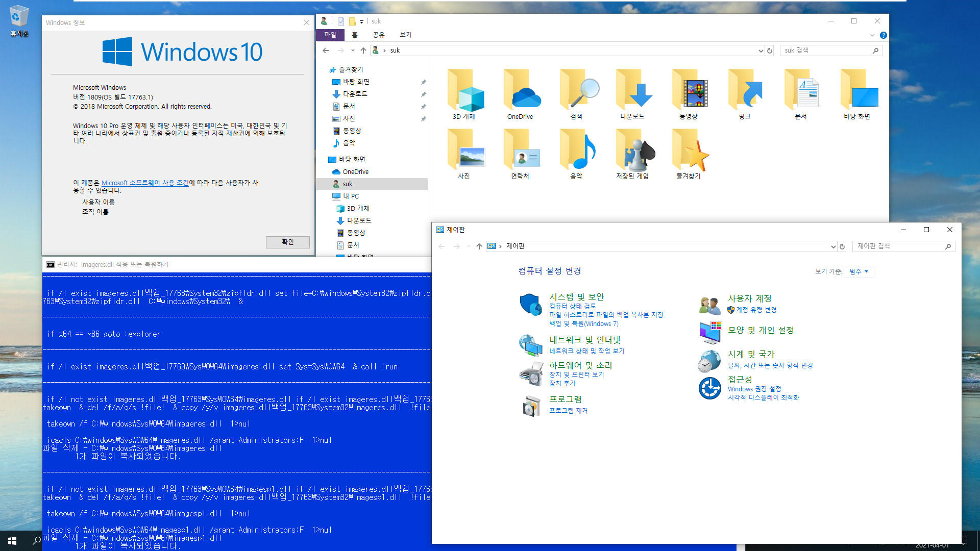Open 장치 및 프린터 보기 link
Image resolution: width=980 pixels, height=551 pixels.
point(576,374)
